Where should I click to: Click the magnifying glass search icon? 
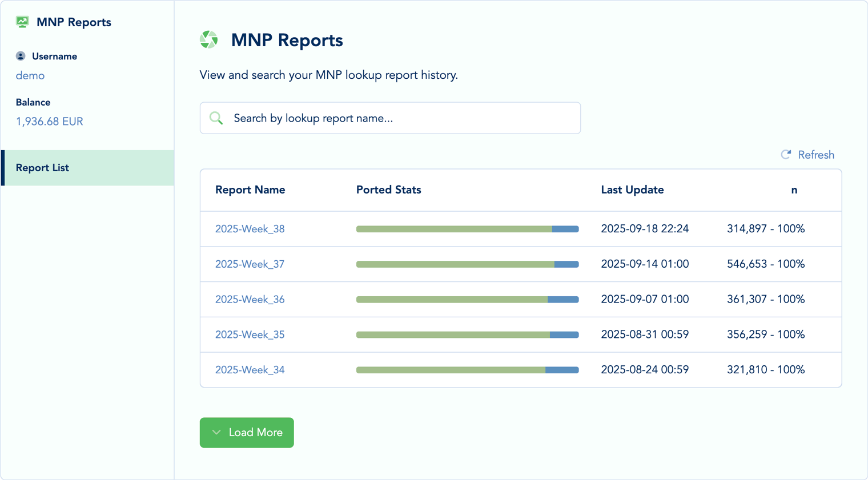click(216, 118)
